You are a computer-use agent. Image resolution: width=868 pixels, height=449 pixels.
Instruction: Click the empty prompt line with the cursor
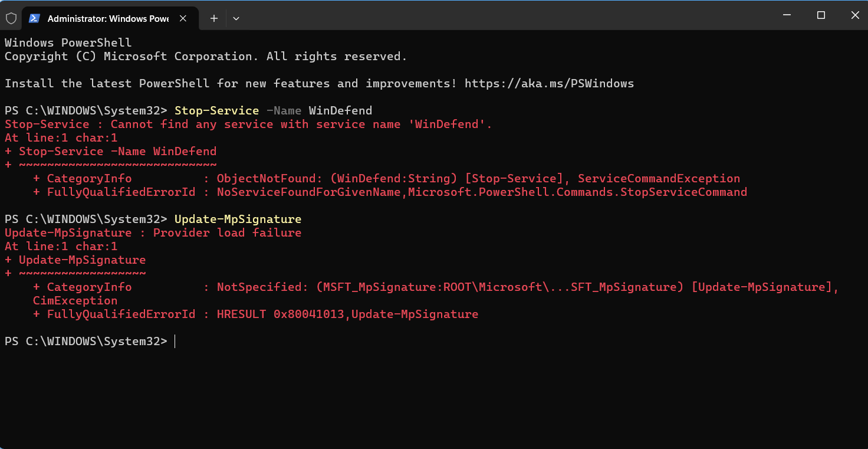(x=90, y=341)
